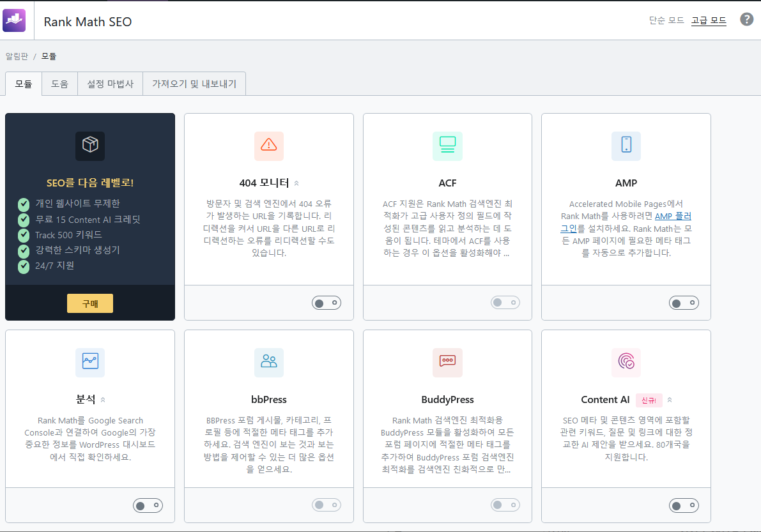Open the help question mark icon
This screenshot has height=532, width=761.
pos(746,19)
